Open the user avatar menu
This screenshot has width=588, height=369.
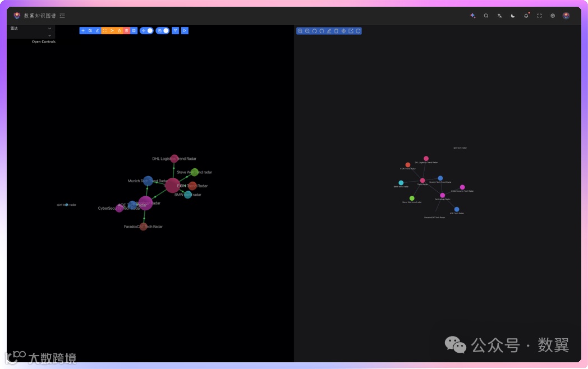pos(566,16)
